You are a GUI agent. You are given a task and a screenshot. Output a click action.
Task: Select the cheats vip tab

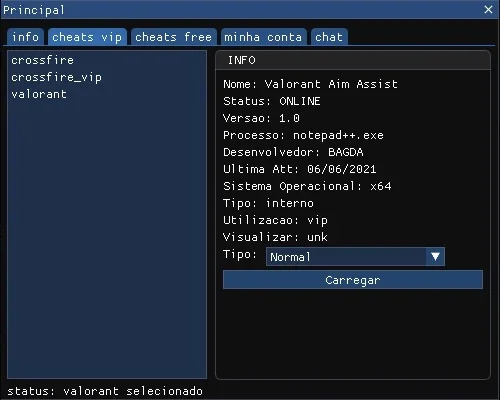click(x=87, y=37)
